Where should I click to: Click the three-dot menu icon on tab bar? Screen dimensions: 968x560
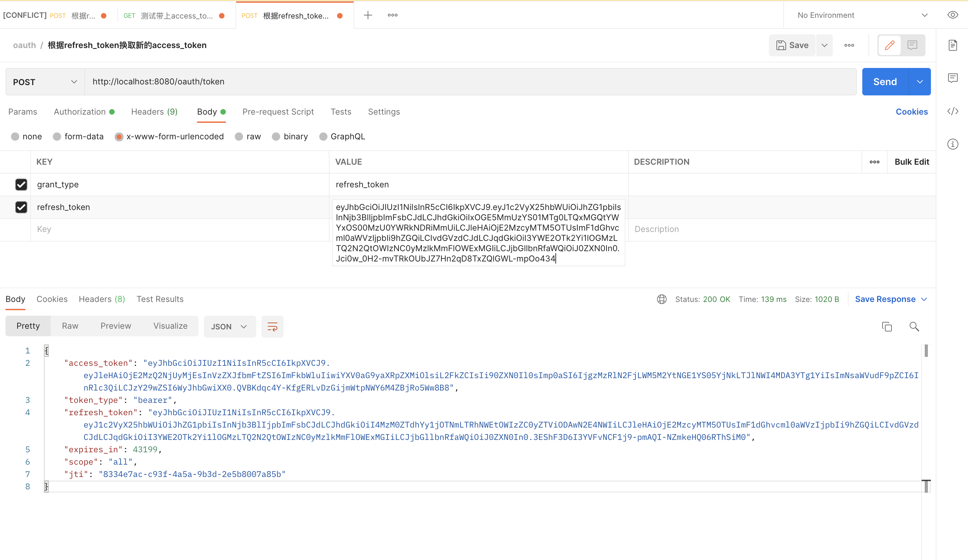tap(393, 15)
